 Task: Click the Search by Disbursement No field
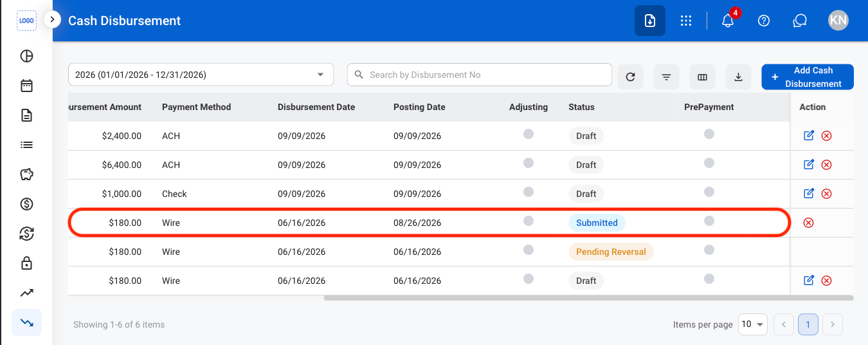tap(480, 75)
